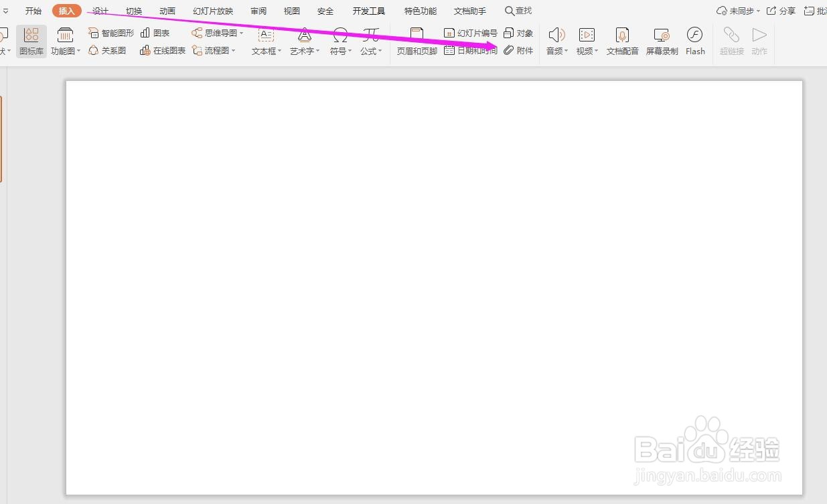Open the 文档助手 tab

coord(470,11)
